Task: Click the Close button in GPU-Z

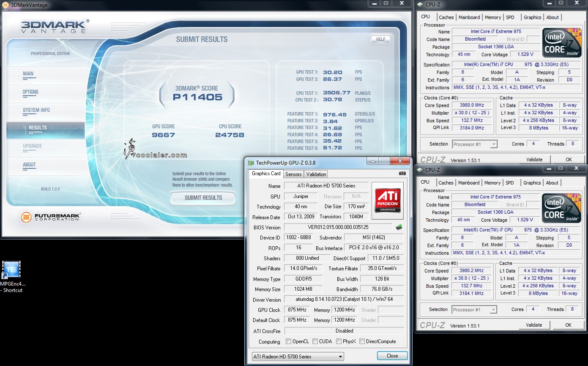Action: [x=392, y=356]
